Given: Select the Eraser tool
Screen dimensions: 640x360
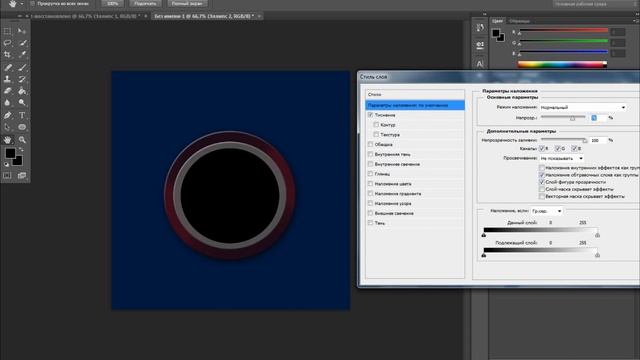Looking at the screenshot, I should [x=7, y=91].
